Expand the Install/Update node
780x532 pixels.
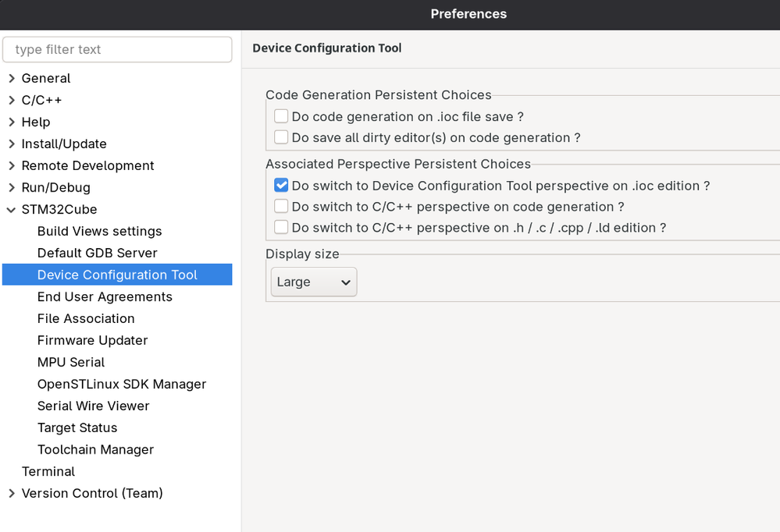[12, 144]
